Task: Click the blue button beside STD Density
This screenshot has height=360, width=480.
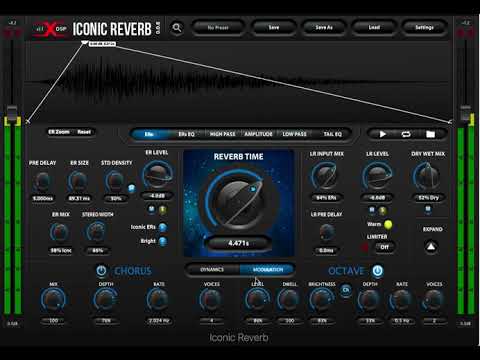Action: click(132, 188)
